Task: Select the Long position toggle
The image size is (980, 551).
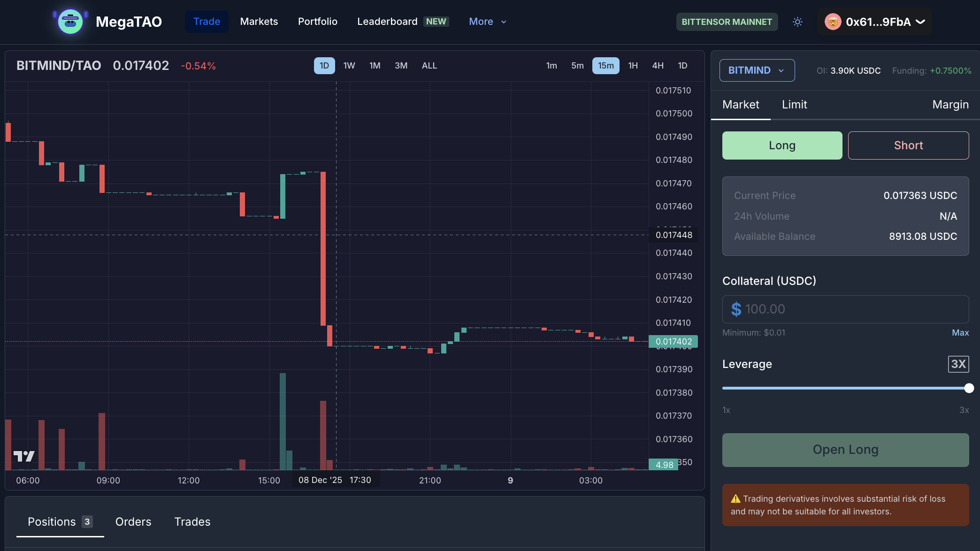Action: click(782, 145)
